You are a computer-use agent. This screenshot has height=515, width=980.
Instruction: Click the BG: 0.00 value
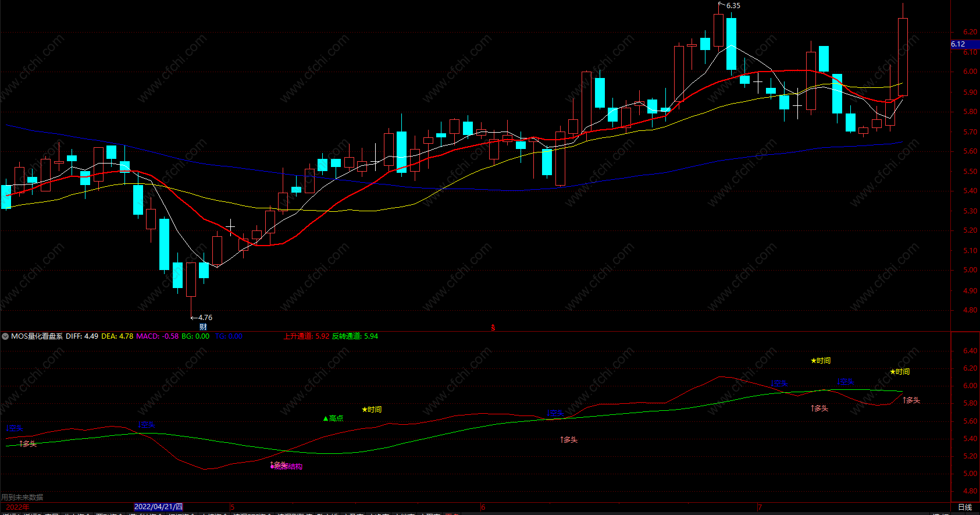[195, 336]
